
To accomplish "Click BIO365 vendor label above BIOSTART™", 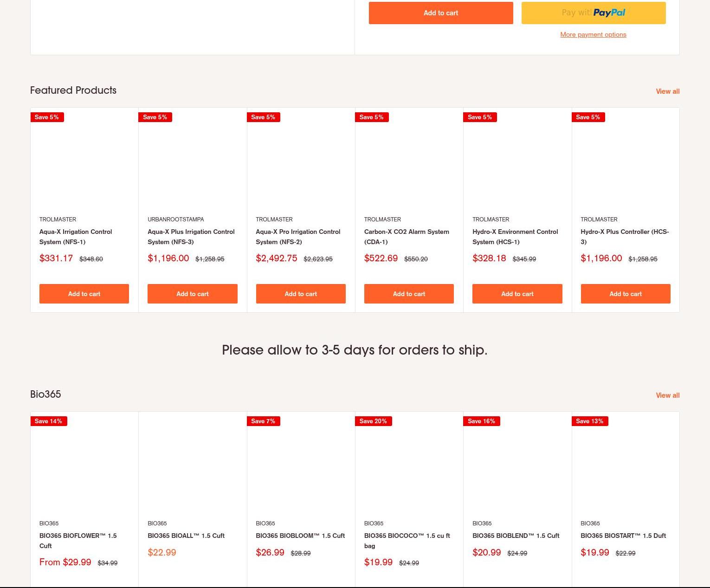I will pos(590,523).
